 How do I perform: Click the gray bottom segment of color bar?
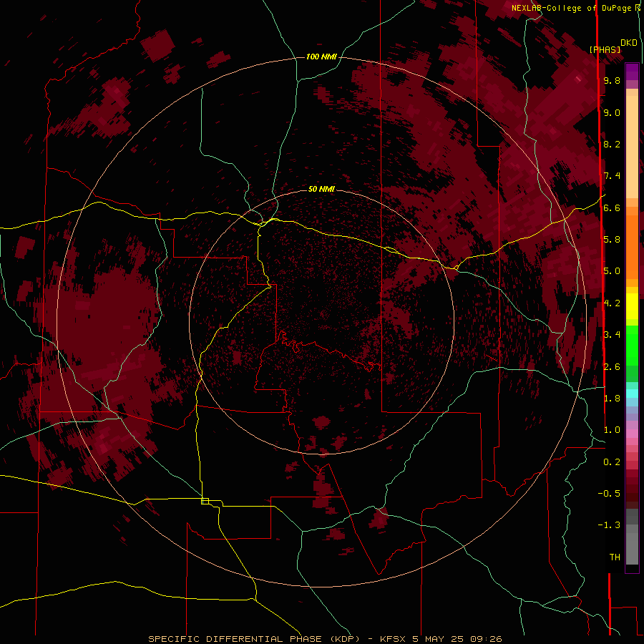[x=632, y=550]
